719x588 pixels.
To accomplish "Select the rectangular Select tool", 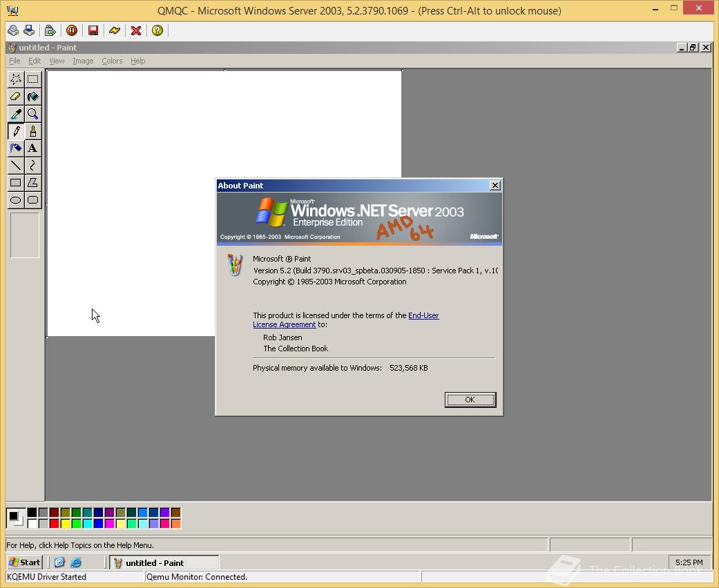I will coord(32,79).
